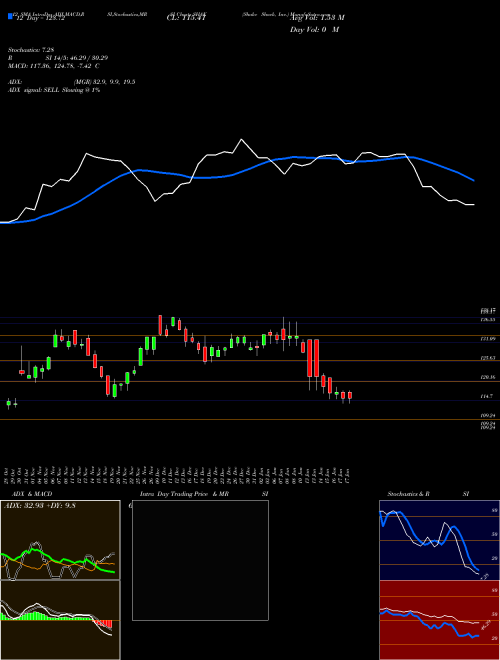Open the MACD histogram chart panel
Screen dimensions: 500x660
tap(60, 620)
